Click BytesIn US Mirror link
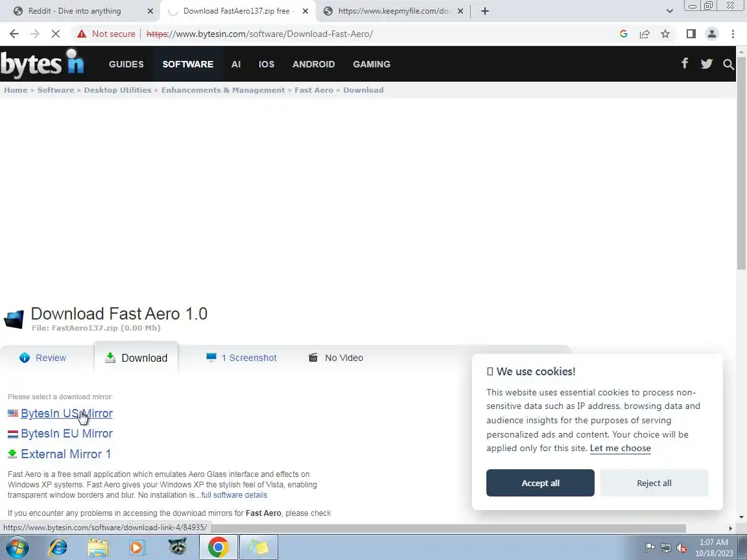The height and width of the screenshot is (560, 747). pyautogui.click(x=67, y=414)
